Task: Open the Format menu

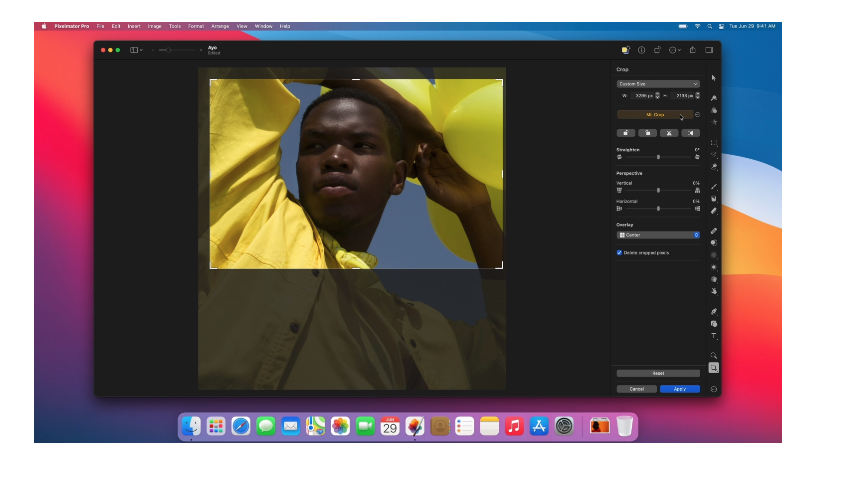Action: pos(197,25)
